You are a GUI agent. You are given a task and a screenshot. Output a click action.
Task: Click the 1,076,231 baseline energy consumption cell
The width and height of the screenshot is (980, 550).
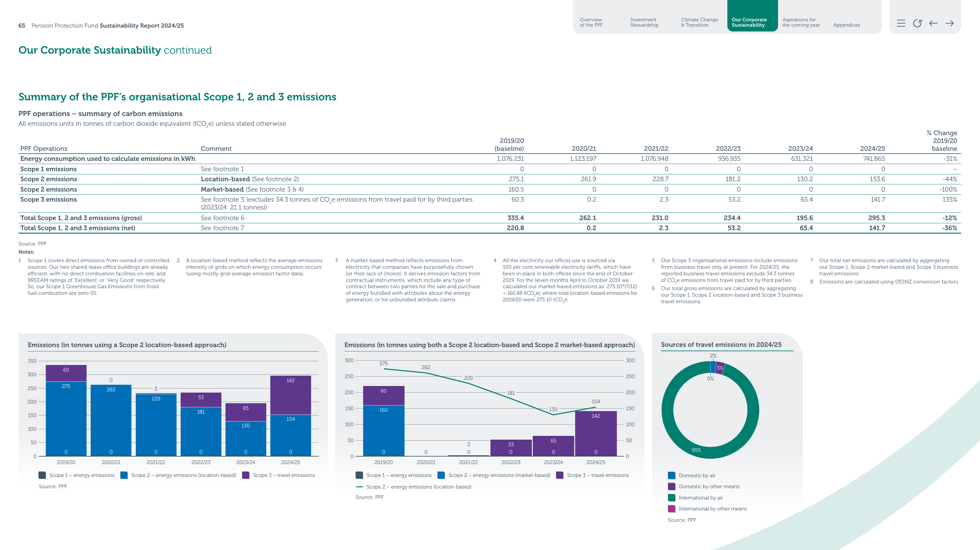coord(510,159)
